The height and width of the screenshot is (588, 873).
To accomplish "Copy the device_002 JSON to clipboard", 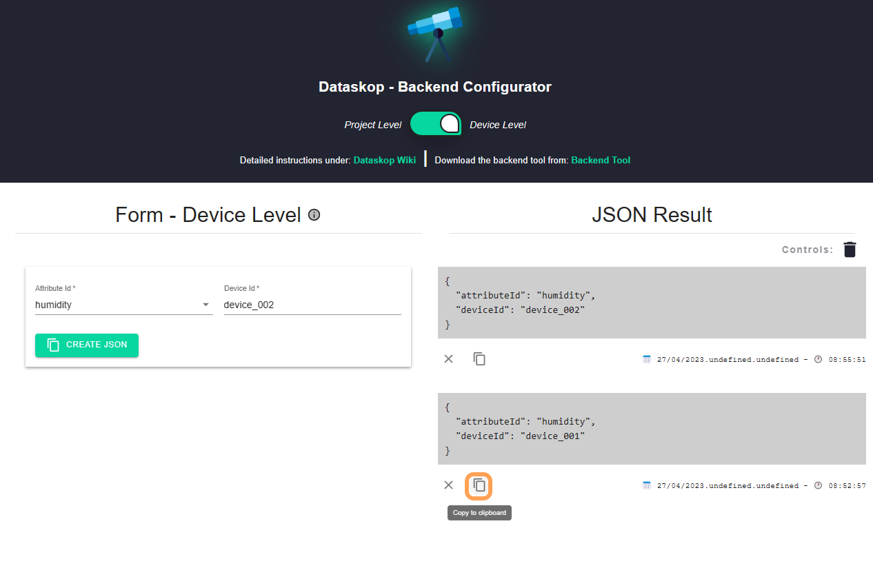I will point(479,358).
